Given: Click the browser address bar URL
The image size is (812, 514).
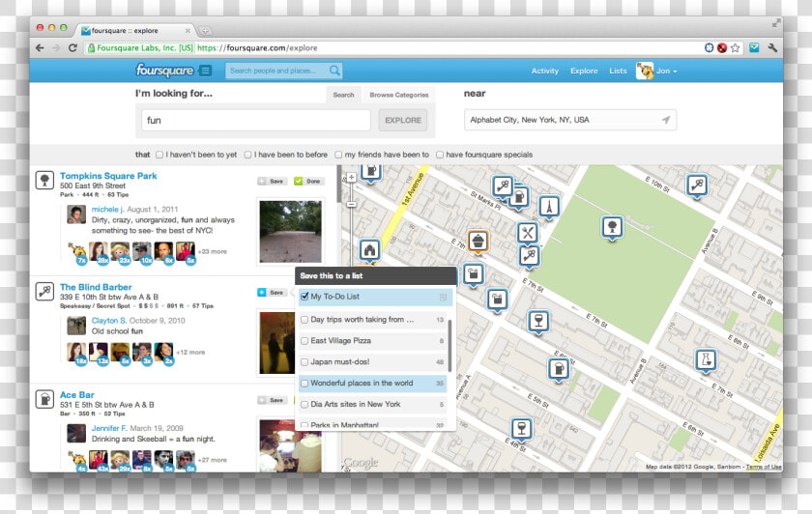Looking at the screenshot, I should click(x=257, y=48).
